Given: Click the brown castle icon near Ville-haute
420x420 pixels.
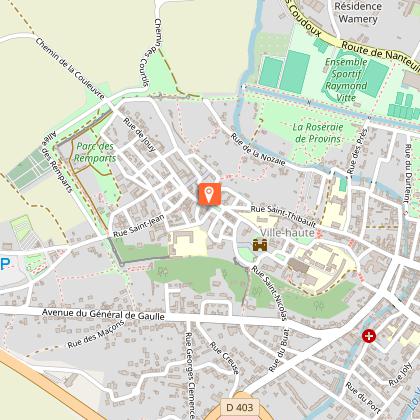Looking at the screenshot, I should [260, 245].
